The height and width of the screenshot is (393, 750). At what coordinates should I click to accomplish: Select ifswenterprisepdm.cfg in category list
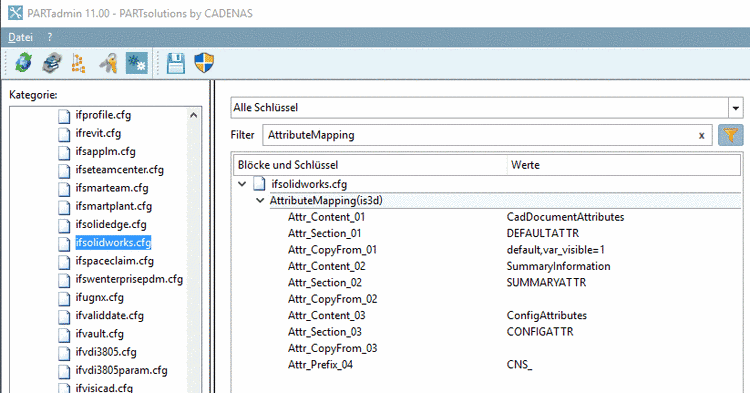click(129, 279)
